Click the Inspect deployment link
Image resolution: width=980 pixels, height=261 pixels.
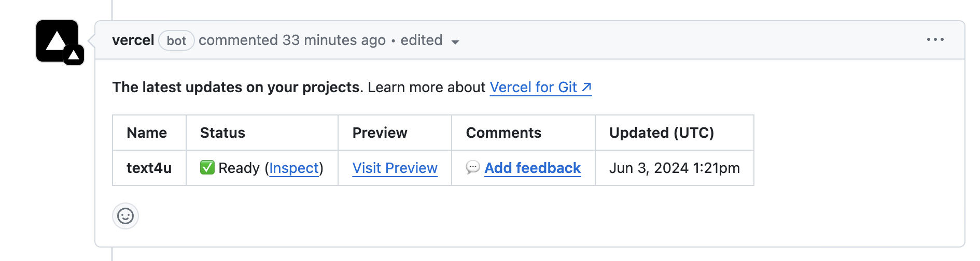294,168
